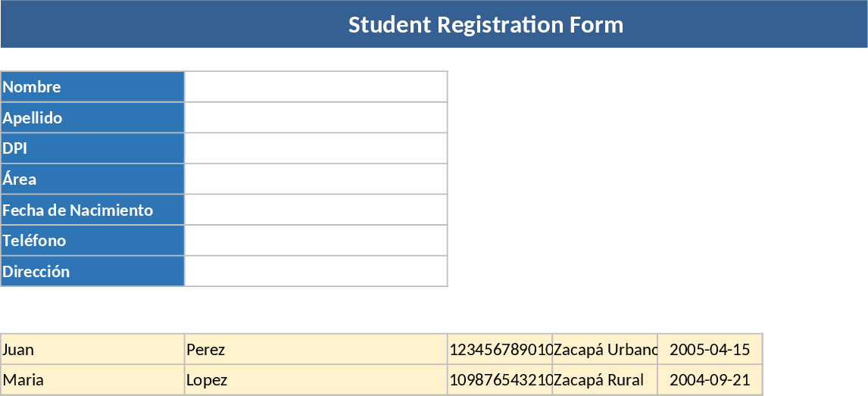Select the cell containing Maria
The image size is (868, 396).
(x=92, y=379)
